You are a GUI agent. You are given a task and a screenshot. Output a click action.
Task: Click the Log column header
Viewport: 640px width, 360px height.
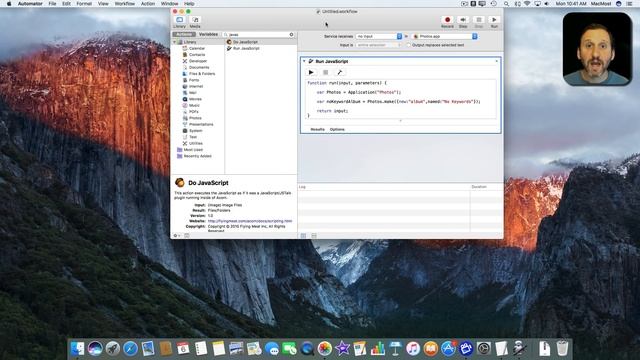click(384, 187)
